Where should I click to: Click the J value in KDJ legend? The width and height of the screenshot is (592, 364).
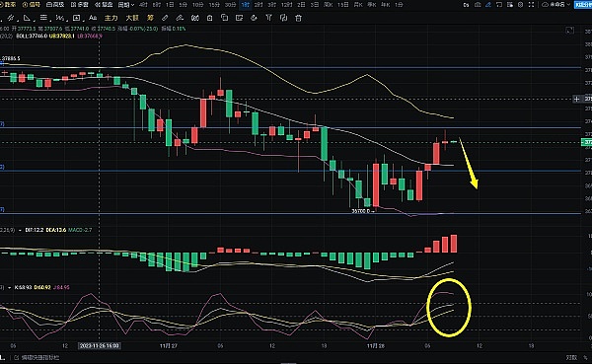[61, 287]
